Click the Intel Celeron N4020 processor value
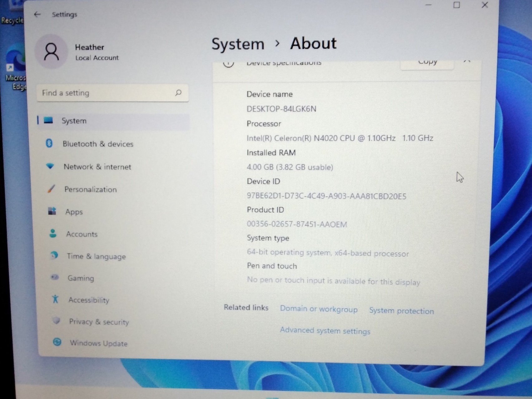Screen dimensions: 532x399 (x=340, y=138)
